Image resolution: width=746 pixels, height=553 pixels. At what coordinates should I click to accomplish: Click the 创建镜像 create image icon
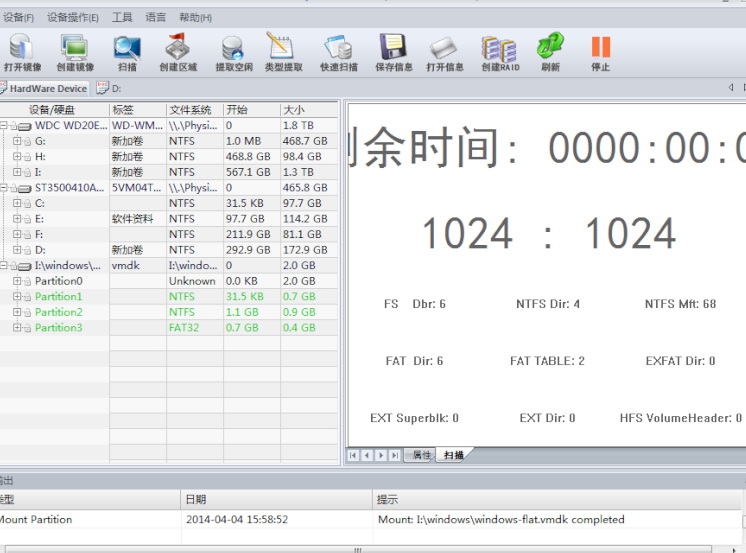pyautogui.click(x=75, y=52)
